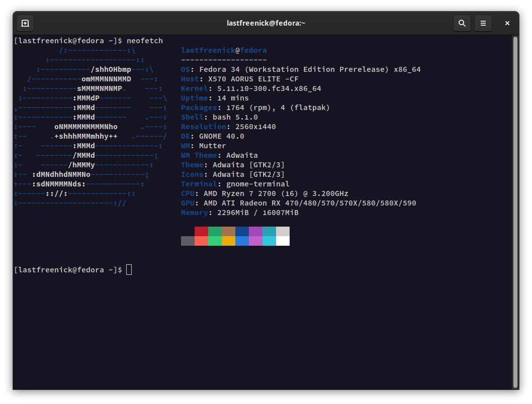Screen dimensions: 532x404
Task: Open the hamburger menu
Action: 483,23
